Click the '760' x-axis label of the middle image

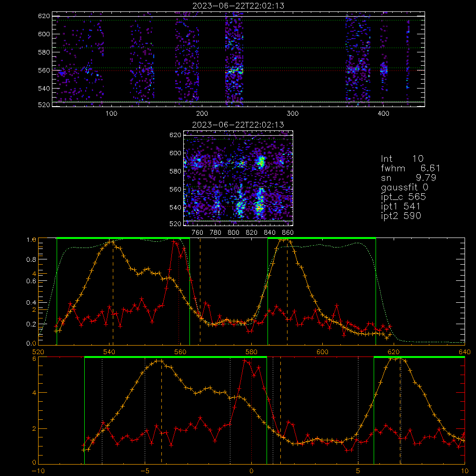(198, 233)
